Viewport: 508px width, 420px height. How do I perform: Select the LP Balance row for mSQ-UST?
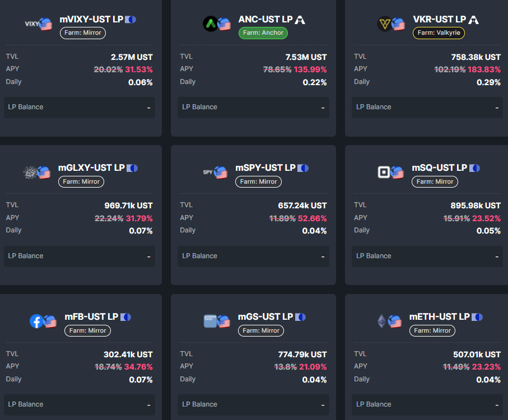click(x=427, y=256)
